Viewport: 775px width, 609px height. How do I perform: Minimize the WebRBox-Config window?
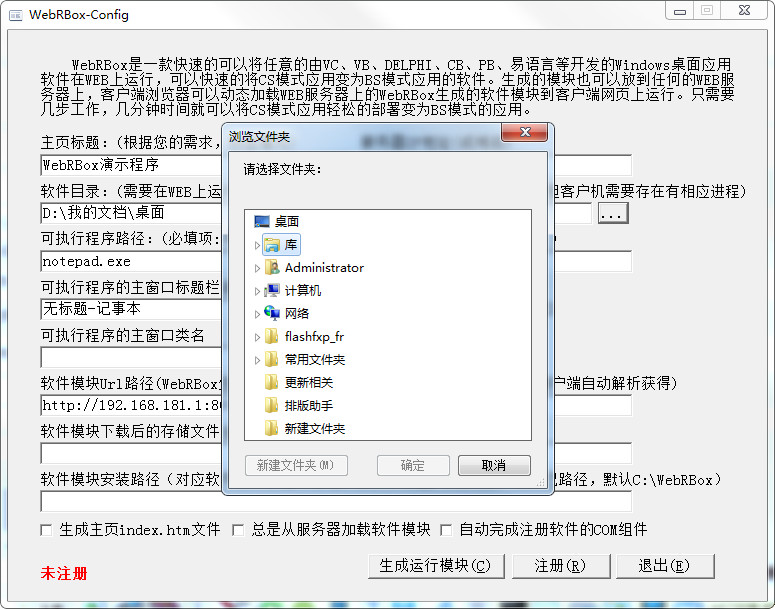[680, 11]
